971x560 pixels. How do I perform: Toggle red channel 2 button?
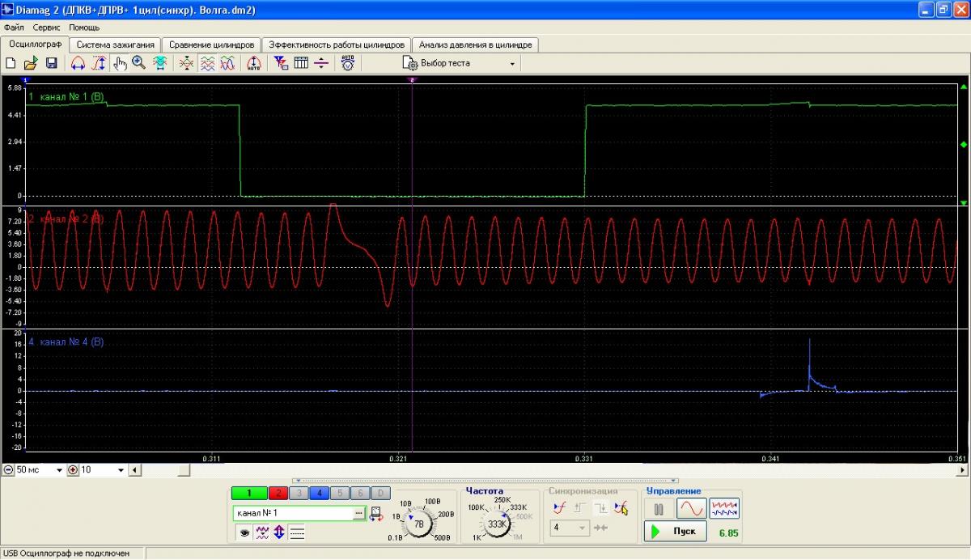click(x=278, y=493)
